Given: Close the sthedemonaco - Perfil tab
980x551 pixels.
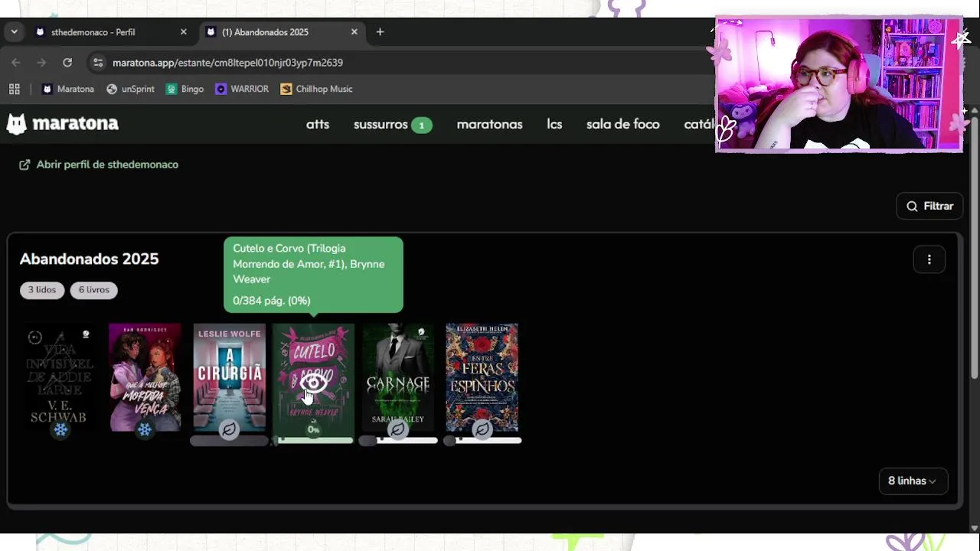Looking at the screenshot, I should tap(183, 32).
